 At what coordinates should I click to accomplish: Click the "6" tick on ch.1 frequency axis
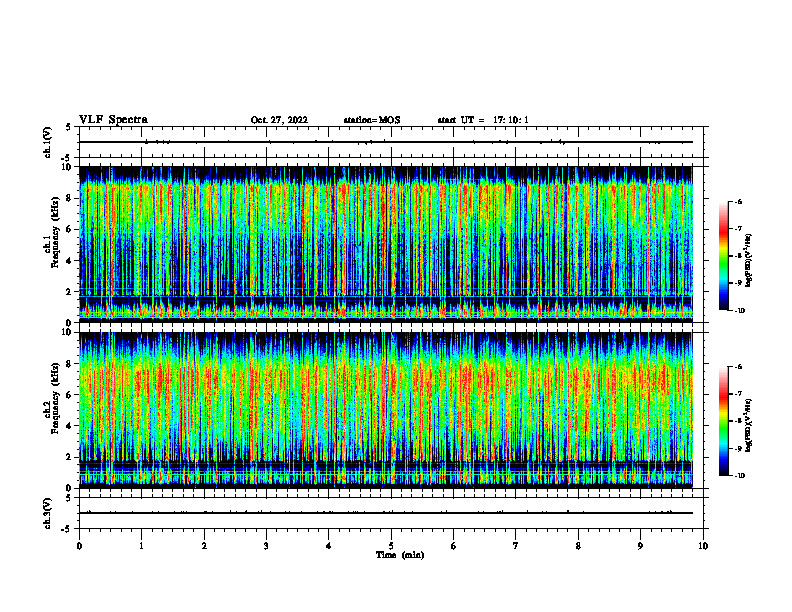(x=69, y=229)
